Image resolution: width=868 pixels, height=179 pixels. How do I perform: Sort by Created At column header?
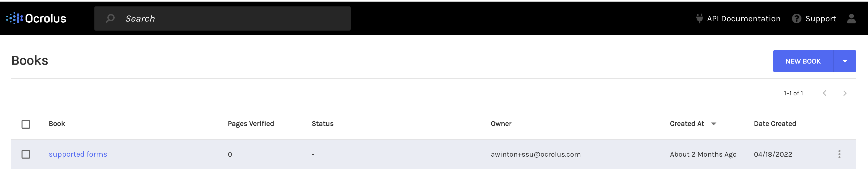coord(687,124)
